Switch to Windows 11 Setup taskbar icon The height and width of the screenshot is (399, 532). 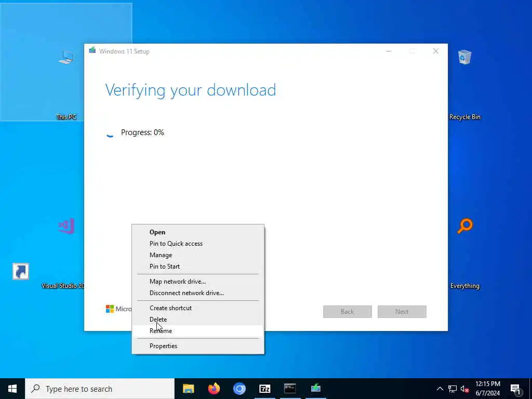[315, 389]
